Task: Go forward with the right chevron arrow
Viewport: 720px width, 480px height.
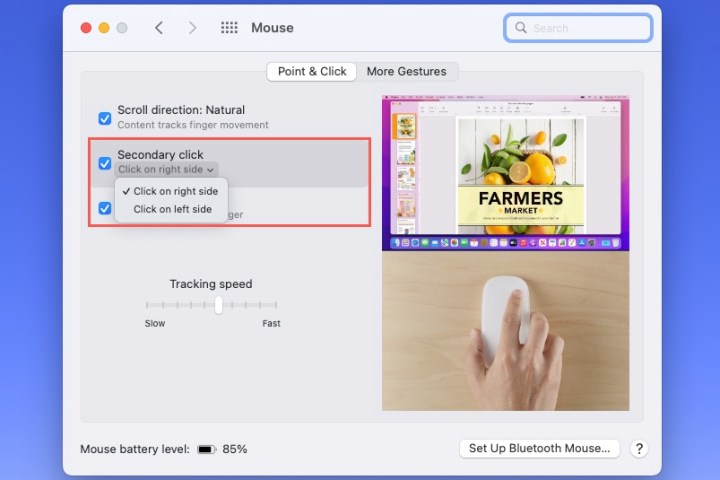Action: [192, 28]
